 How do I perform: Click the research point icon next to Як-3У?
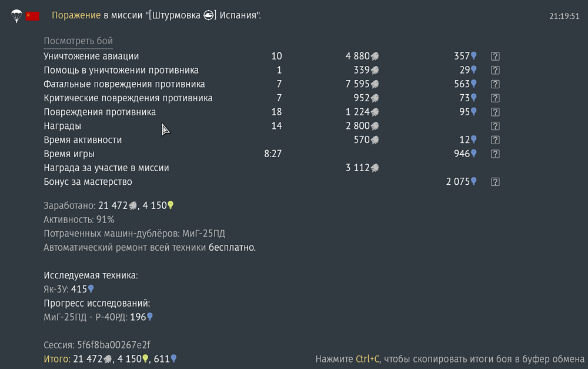coord(91,289)
